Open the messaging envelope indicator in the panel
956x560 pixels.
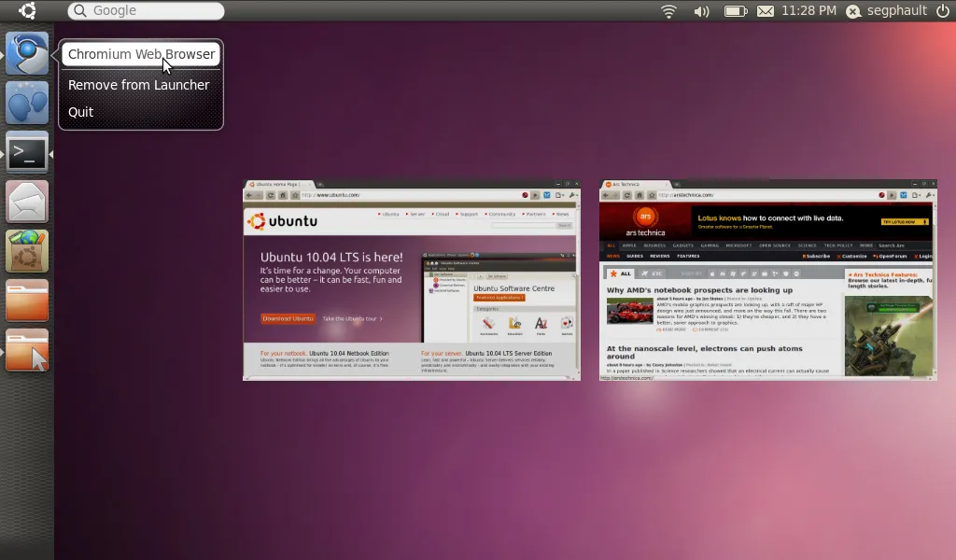pyautogui.click(x=766, y=11)
